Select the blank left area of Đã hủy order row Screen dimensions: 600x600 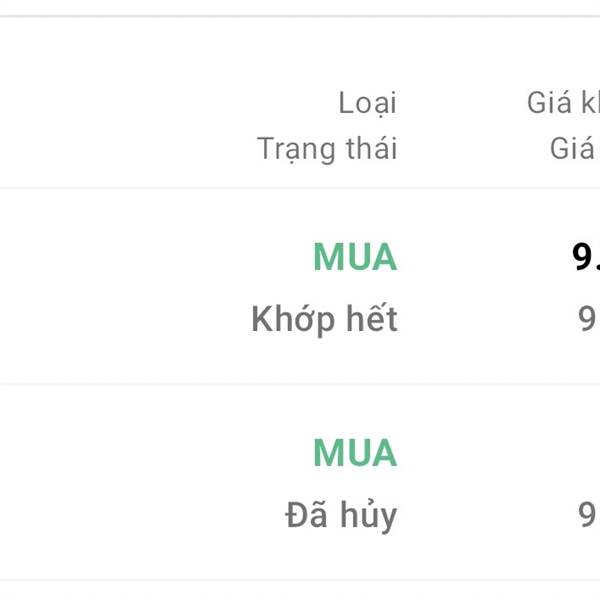point(138,483)
